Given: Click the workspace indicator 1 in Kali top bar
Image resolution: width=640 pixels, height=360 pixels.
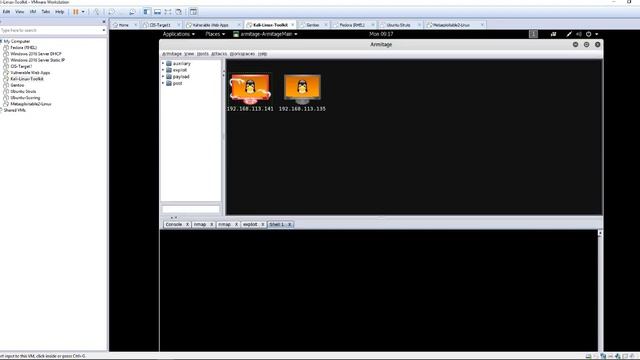Looking at the screenshot, I should coord(533,34).
